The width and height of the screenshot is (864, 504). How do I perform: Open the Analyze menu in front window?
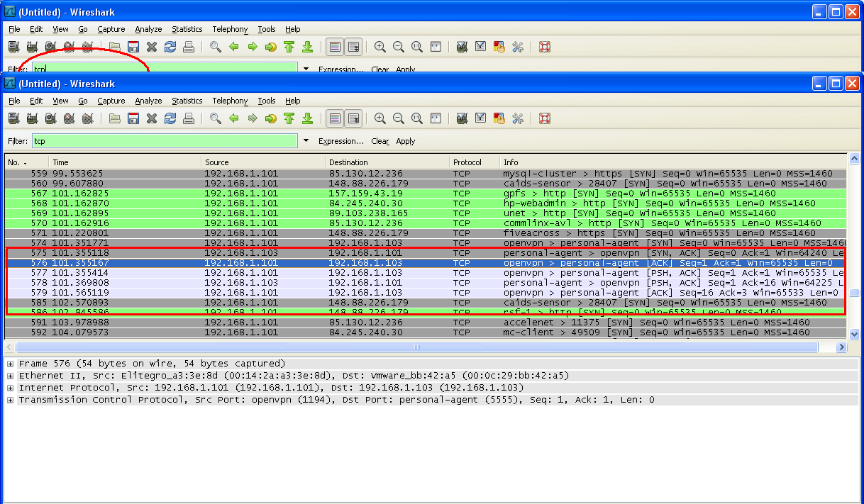point(148,101)
